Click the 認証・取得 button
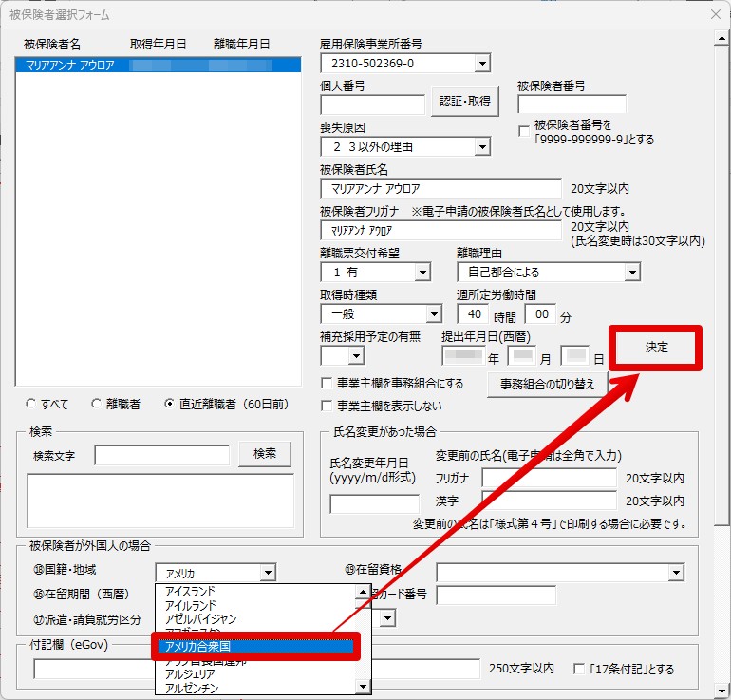731x700 pixels. click(x=465, y=102)
